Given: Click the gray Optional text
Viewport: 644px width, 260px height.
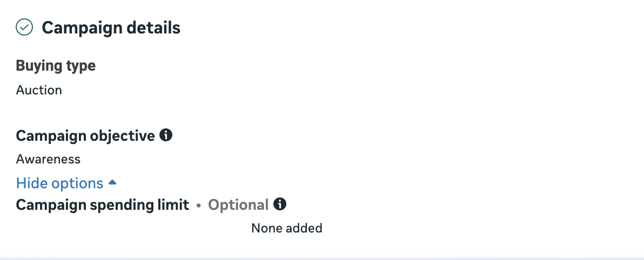Looking at the screenshot, I should [x=238, y=205].
